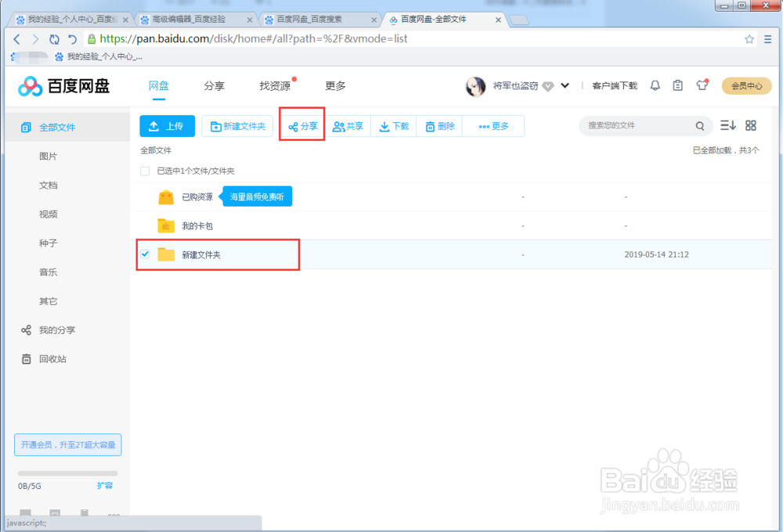
Task: Switch to 高级编辑器_百度经验 browser tab
Action: 196,20
